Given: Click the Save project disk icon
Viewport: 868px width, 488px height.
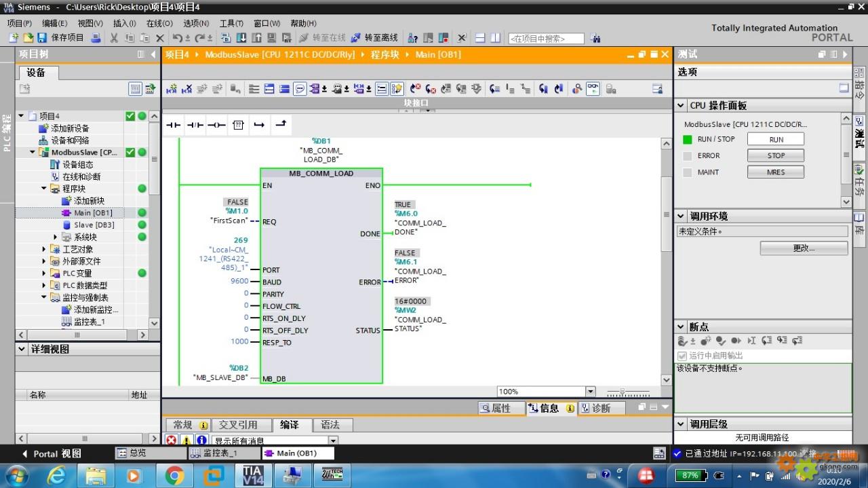Looking at the screenshot, I should coord(42,38).
